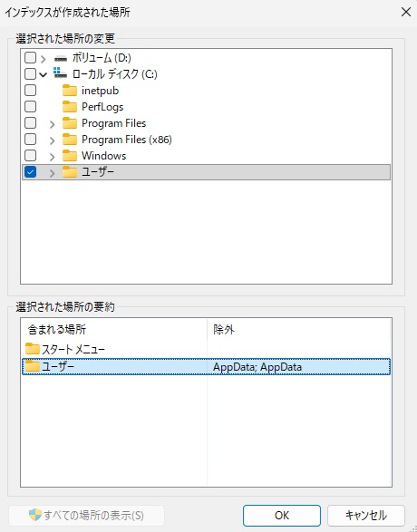The height and width of the screenshot is (532, 417).
Task: Click the inetpub folder icon
Action: [x=70, y=91]
